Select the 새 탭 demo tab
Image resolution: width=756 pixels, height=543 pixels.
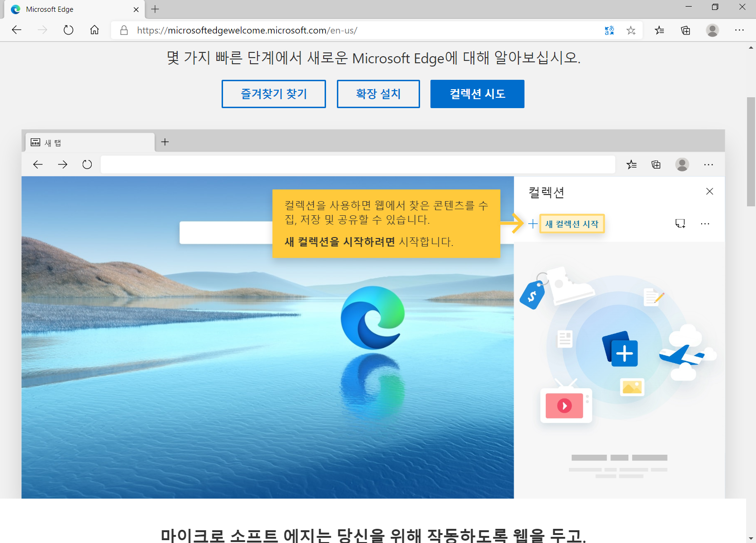[x=90, y=142]
